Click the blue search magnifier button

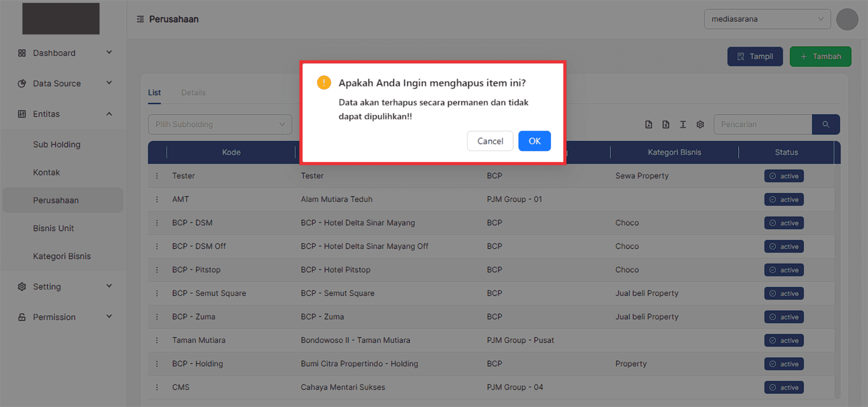click(825, 125)
